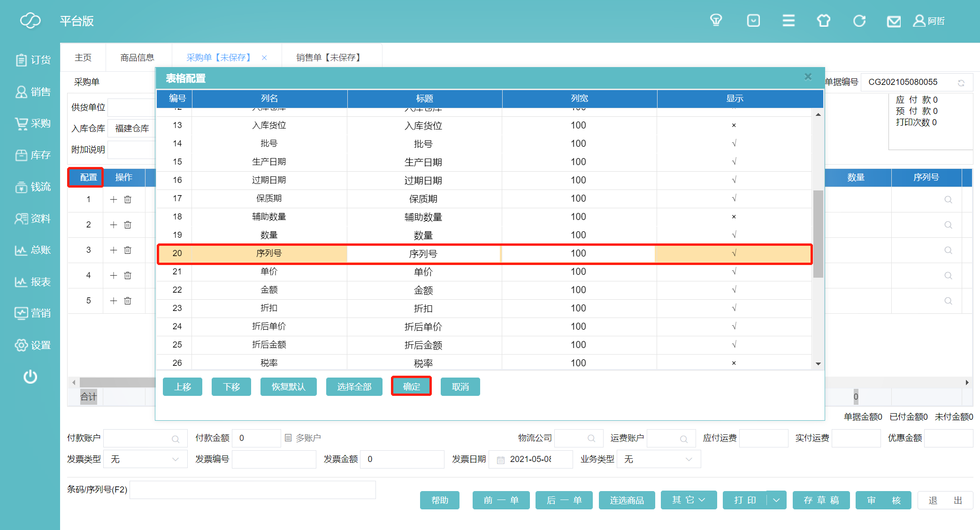
Task: Switch to 销售单【未保存】 tab
Action: tap(329, 57)
